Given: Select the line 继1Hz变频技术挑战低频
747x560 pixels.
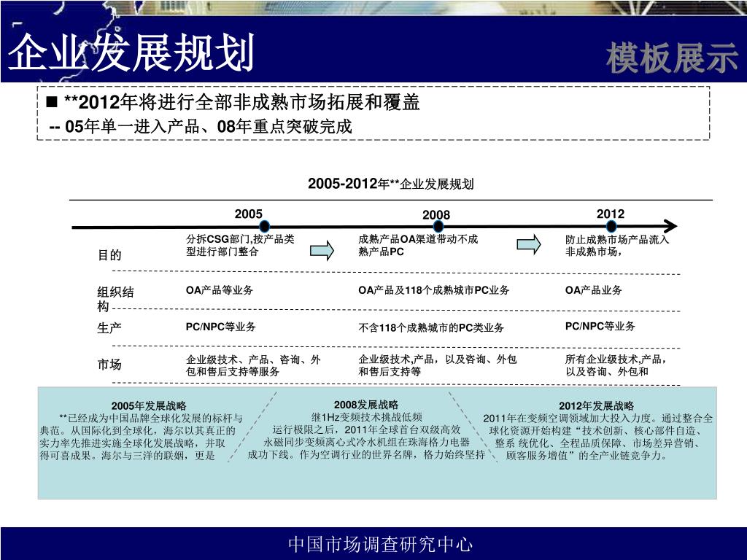Looking at the screenshot, I should click(367, 417).
